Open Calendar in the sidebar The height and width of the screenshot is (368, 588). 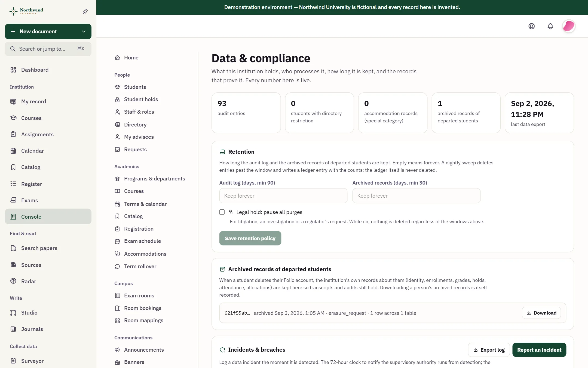click(x=48, y=151)
